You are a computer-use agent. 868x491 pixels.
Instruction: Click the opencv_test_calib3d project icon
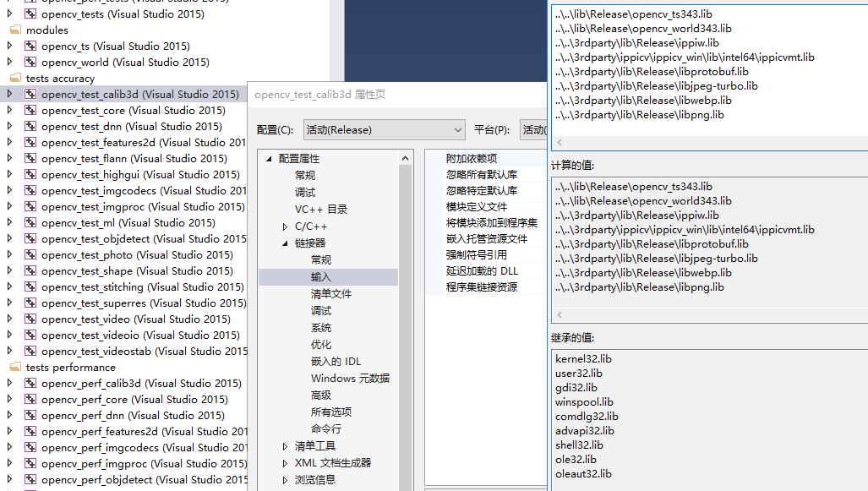30,94
